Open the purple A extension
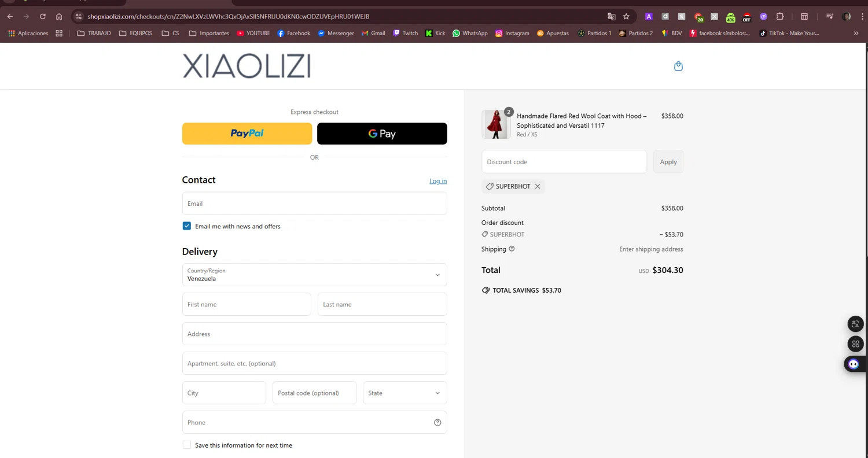This screenshot has width=868, height=458. pyautogui.click(x=649, y=17)
